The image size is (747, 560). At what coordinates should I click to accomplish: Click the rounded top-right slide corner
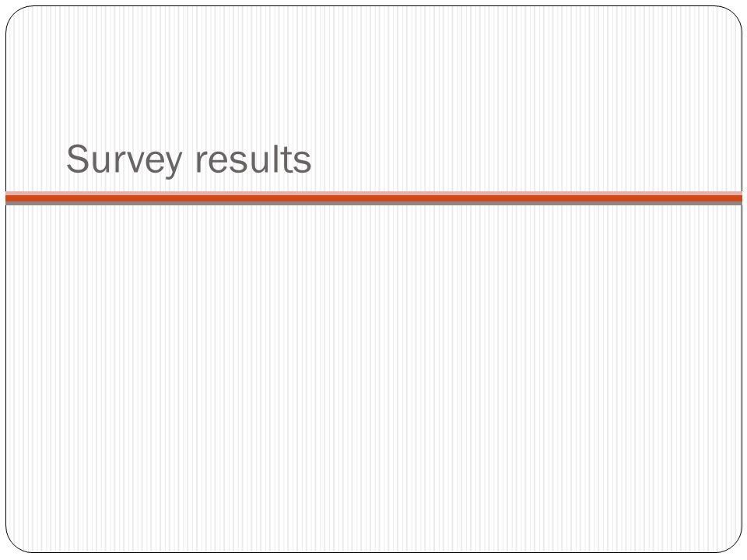[x=734, y=13]
